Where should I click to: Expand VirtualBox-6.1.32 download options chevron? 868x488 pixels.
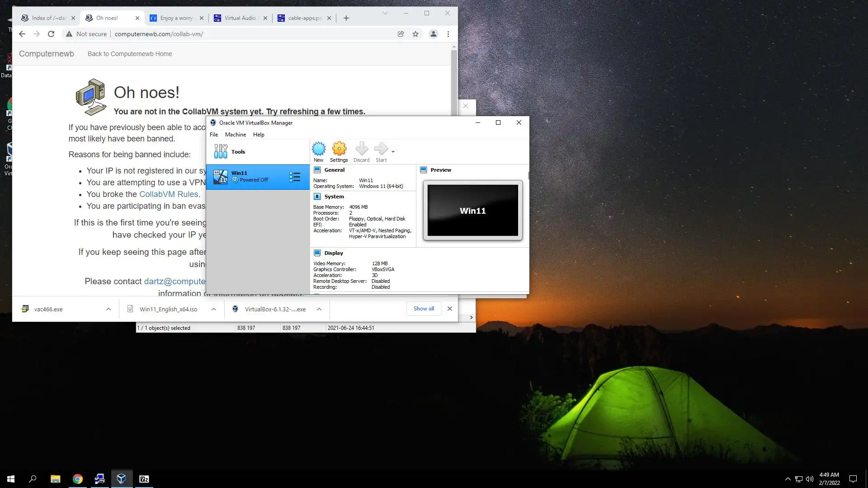point(319,309)
